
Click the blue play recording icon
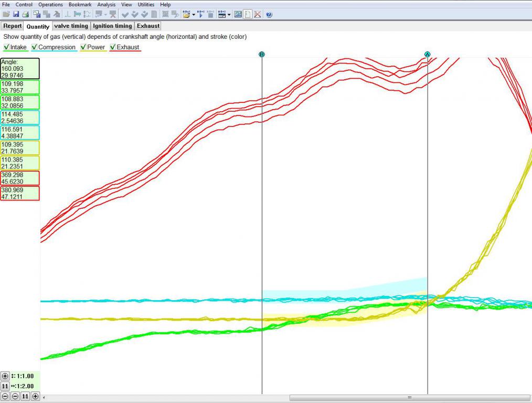coord(201,14)
